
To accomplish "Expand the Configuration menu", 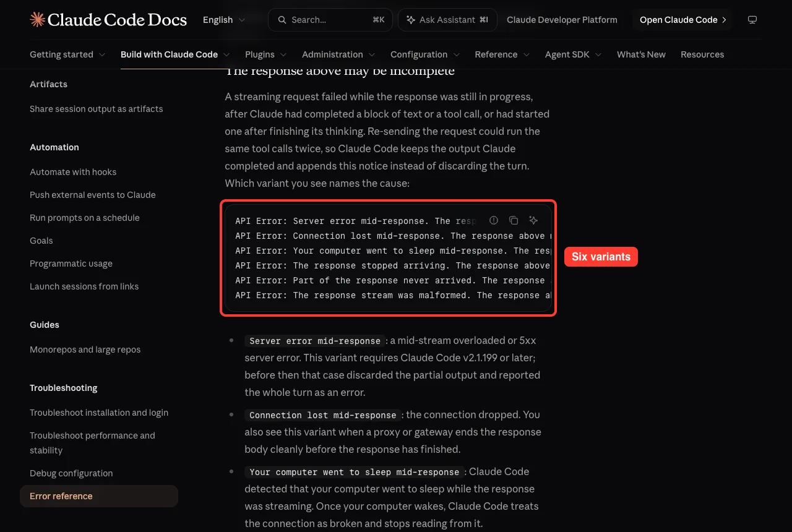I will pyautogui.click(x=425, y=54).
